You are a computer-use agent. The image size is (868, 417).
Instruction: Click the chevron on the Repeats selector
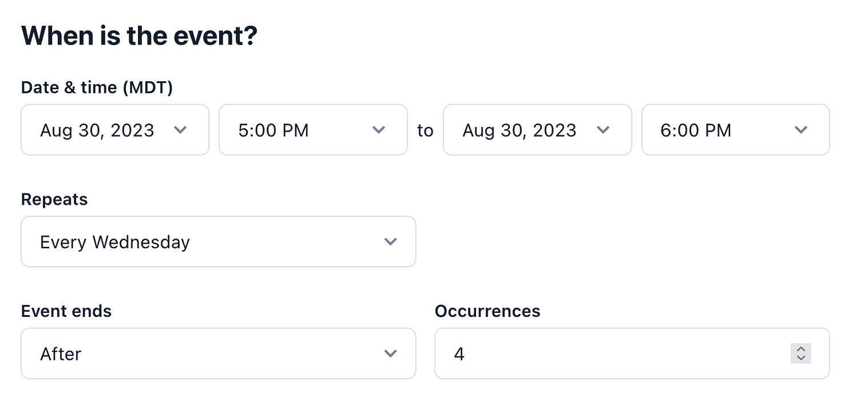391,241
